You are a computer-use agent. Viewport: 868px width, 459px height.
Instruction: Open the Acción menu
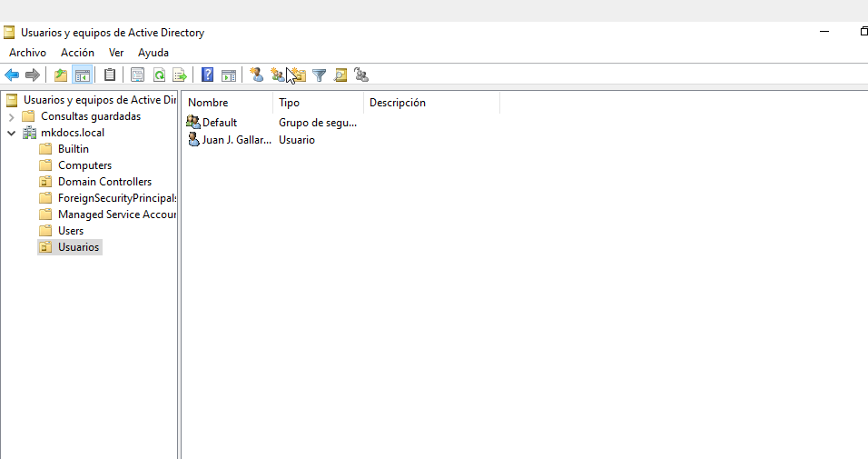coord(77,53)
